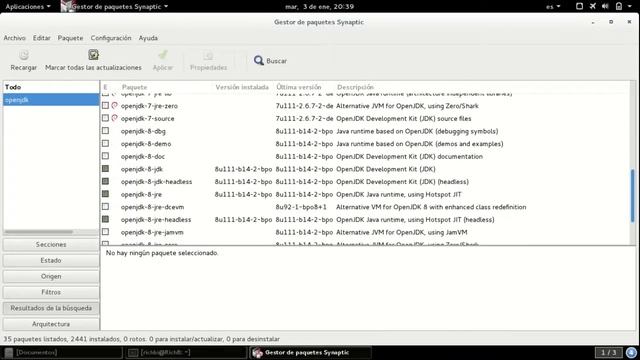Image resolution: width=640 pixels, height=360 pixels.
Task: Mark the openjdk-8-jre-dcevm checkbox
Action: click(x=105, y=207)
